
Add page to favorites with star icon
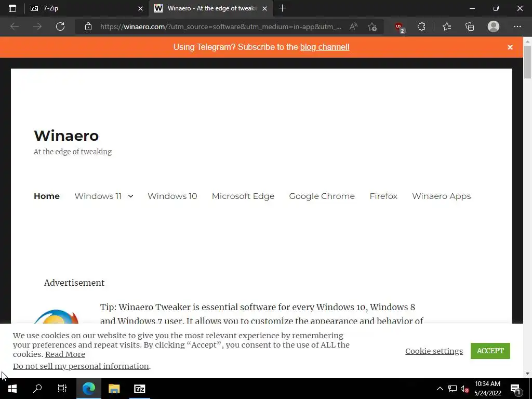[x=372, y=26]
